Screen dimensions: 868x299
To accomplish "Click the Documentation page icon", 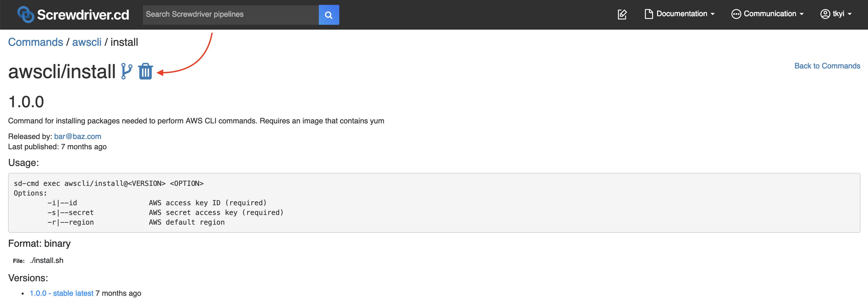I will point(648,14).
